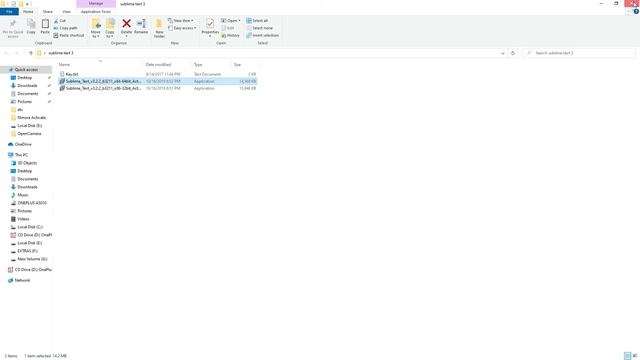Sort files by Name column header
Viewport: 640px width, 360px height.
tap(100, 64)
